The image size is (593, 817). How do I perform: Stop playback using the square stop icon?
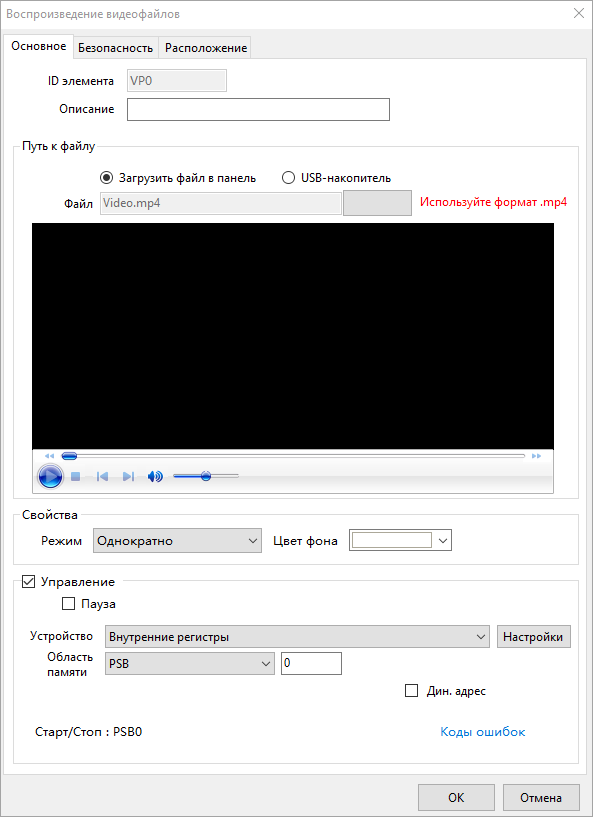click(76, 476)
